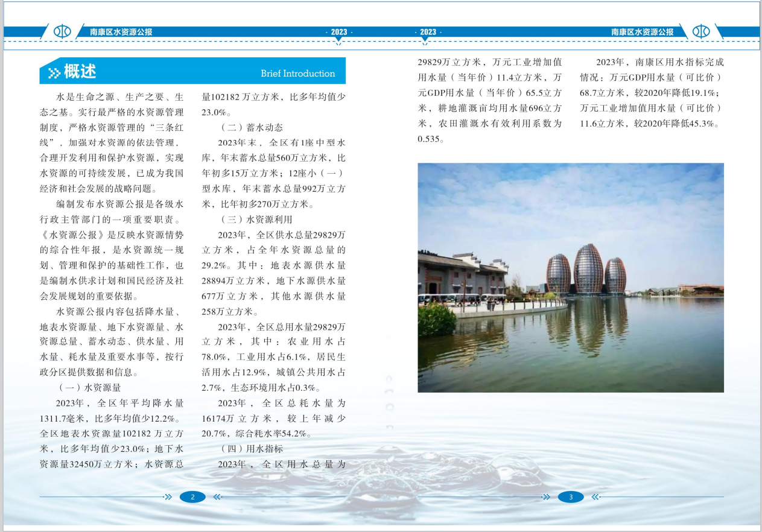Click the (三)水资源利用 subheading
The height and width of the screenshot is (532, 762).
point(256,220)
